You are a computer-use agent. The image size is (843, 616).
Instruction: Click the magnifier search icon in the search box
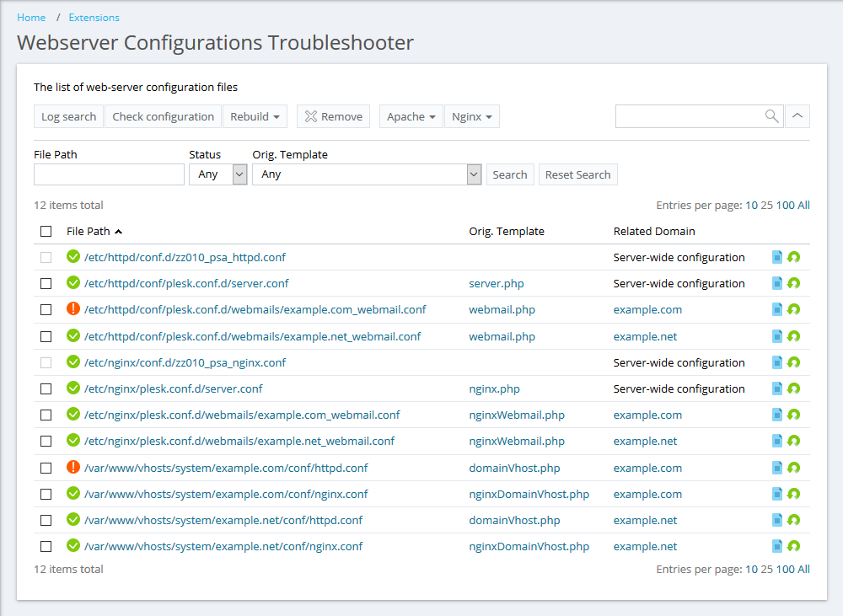click(x=771, y=116)
